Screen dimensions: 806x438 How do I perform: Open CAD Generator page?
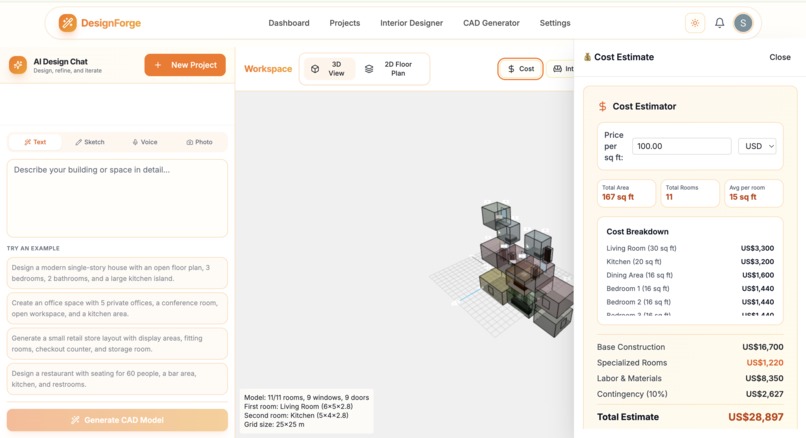[x=491, y=23]
